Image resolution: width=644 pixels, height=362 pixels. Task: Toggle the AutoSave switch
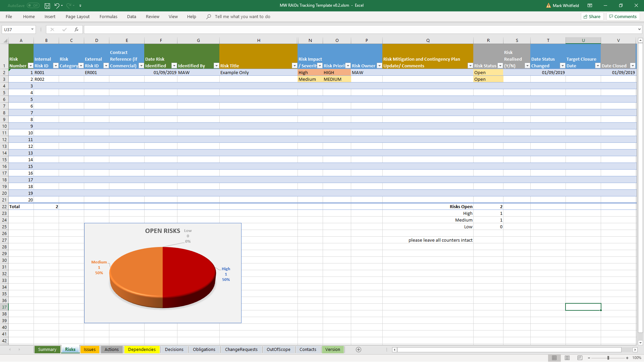pyautogui.click(x=33, y=6)
